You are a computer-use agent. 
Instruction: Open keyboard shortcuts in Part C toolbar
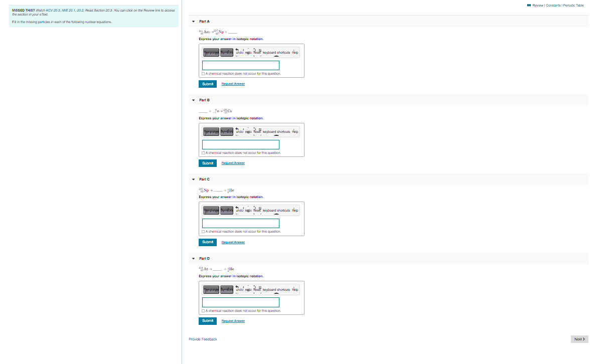[276, 211]
